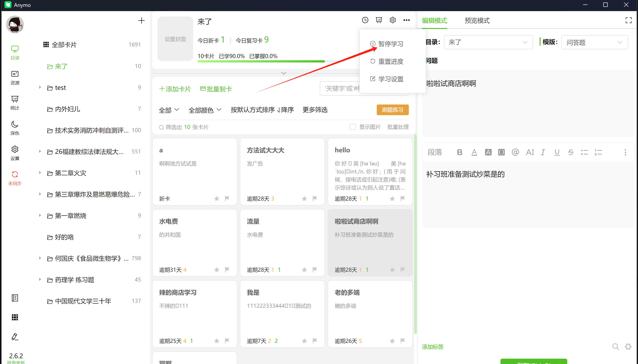The width and height of the screenshot is (638, 364).
Task: Change text color with A underline icon
Action: point(474,152)
